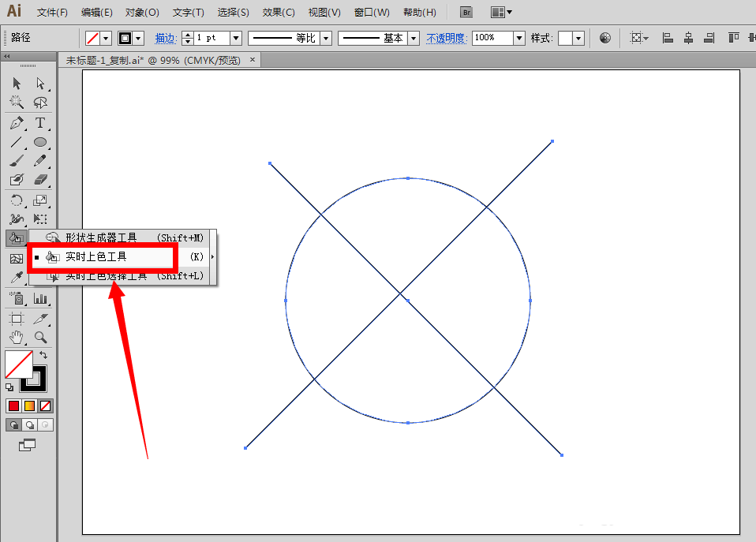Apply the red Color mode swatch
Image resolution: width=756 pixels, height=542 pixels.
14,406
